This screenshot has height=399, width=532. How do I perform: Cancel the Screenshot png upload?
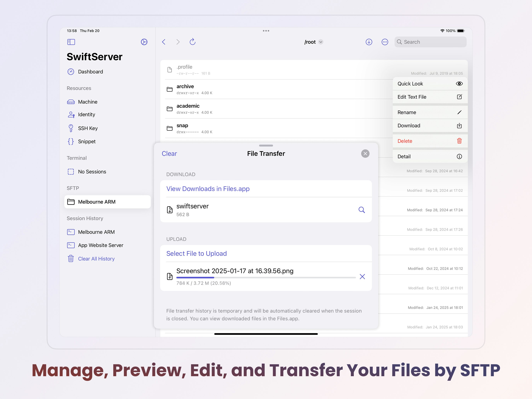[362, 277]
